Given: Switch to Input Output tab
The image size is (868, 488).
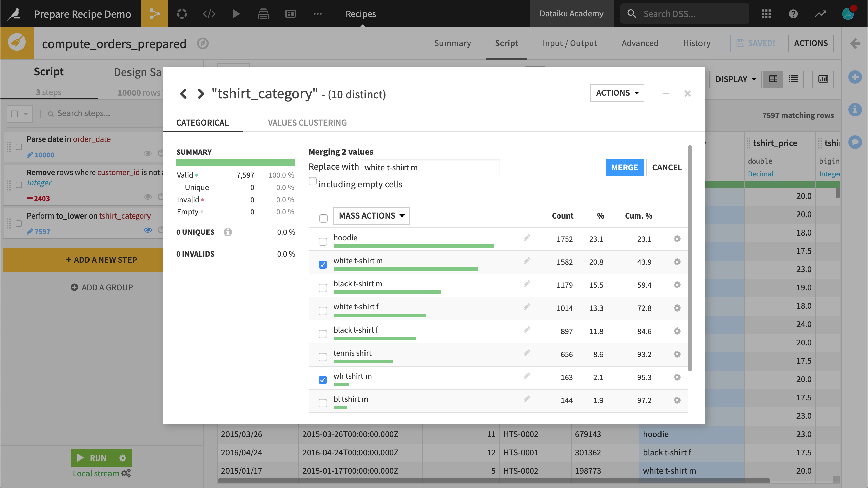Looking at the screenshot, I should pos(570,42).
